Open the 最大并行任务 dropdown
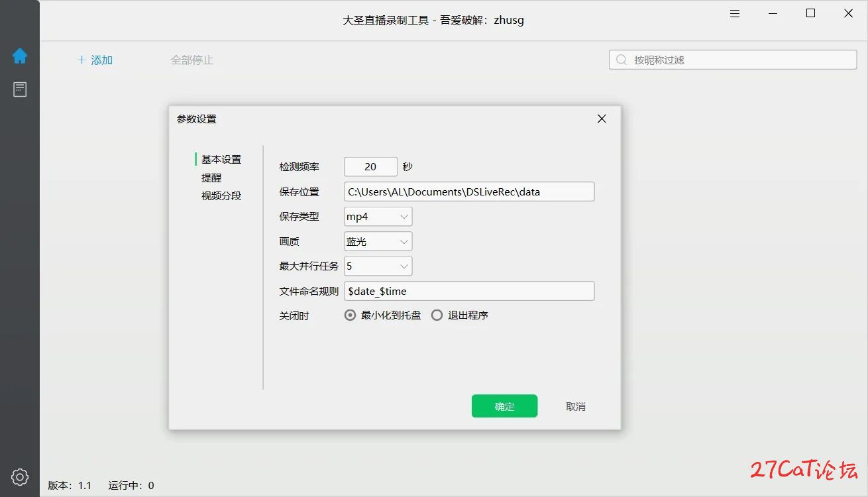Viewport: 868px width, 497px height. (378, 266)
